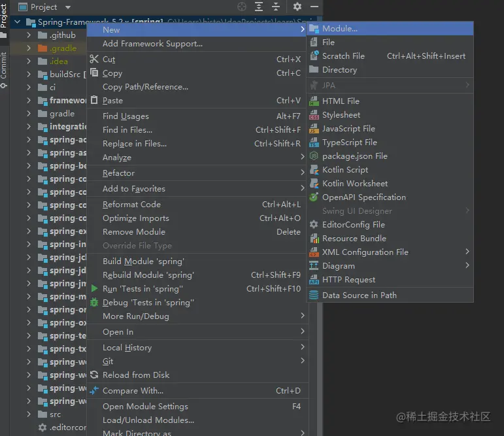This screenshot has width=504, height=436.
Task: Expand the src folder
Action: pos(29,414)
